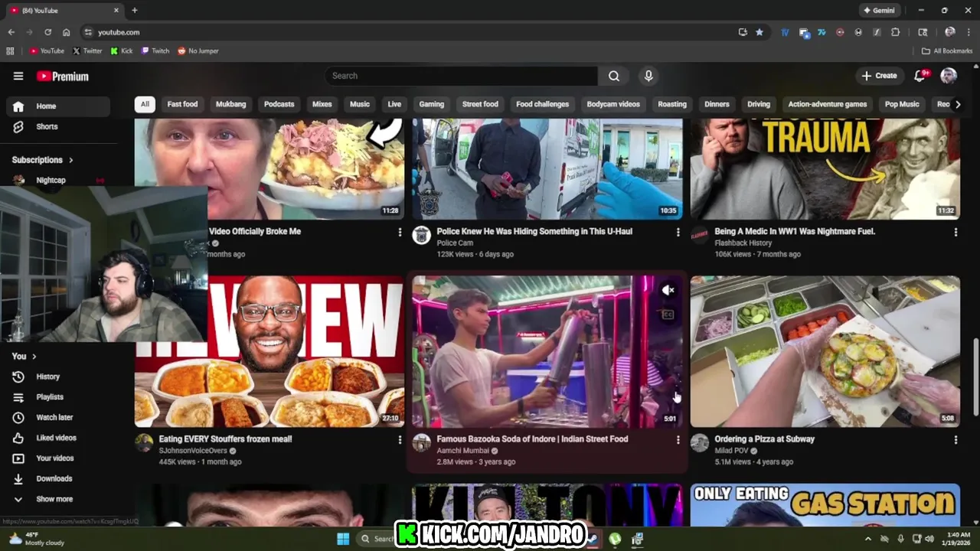Start voice search with the microphone
The image size is (980, 551).
(648, 76)
